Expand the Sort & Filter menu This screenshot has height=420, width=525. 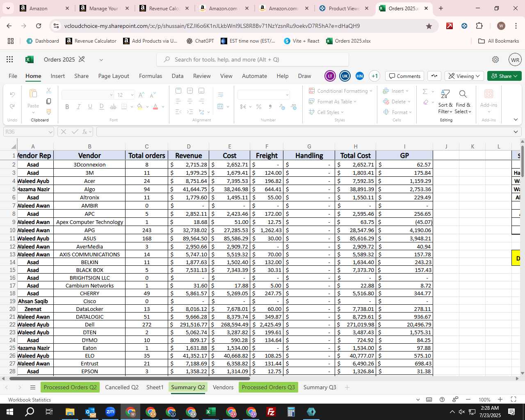click(445, 102)
